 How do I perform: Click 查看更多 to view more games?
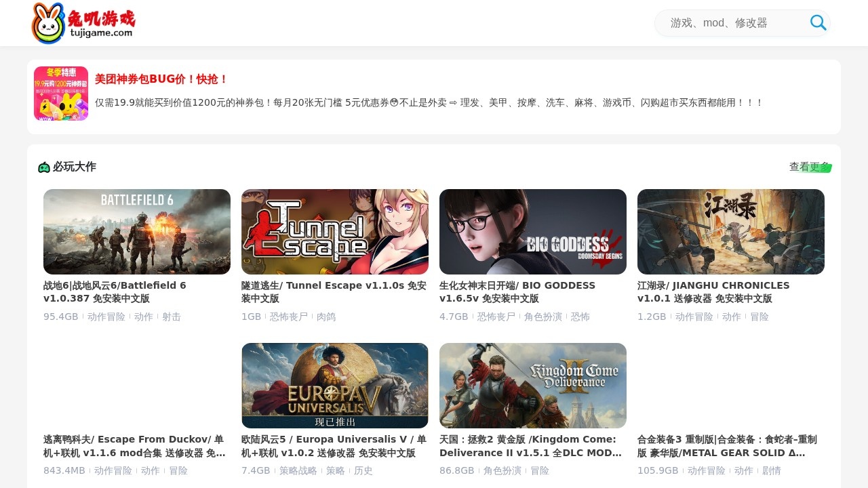point(809,167)
